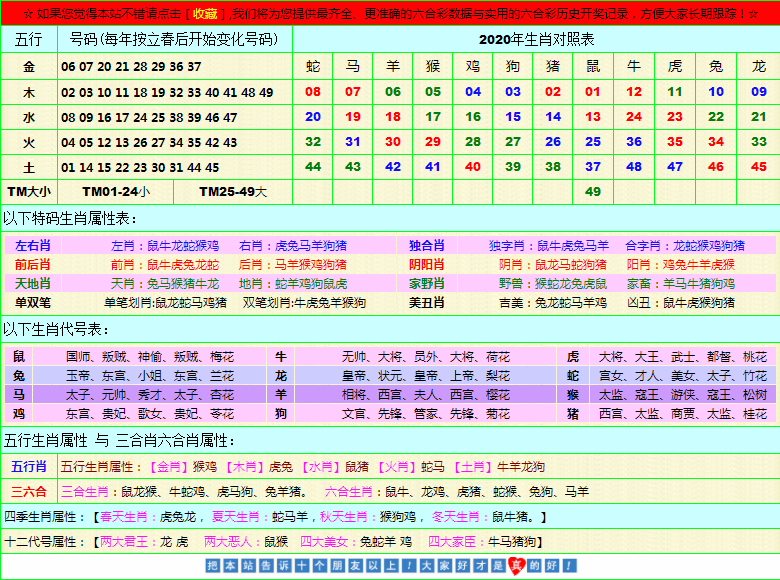Click the 站 tile in the bottom banner
This screenshot has width=780, height=580.
click(248, 566)
